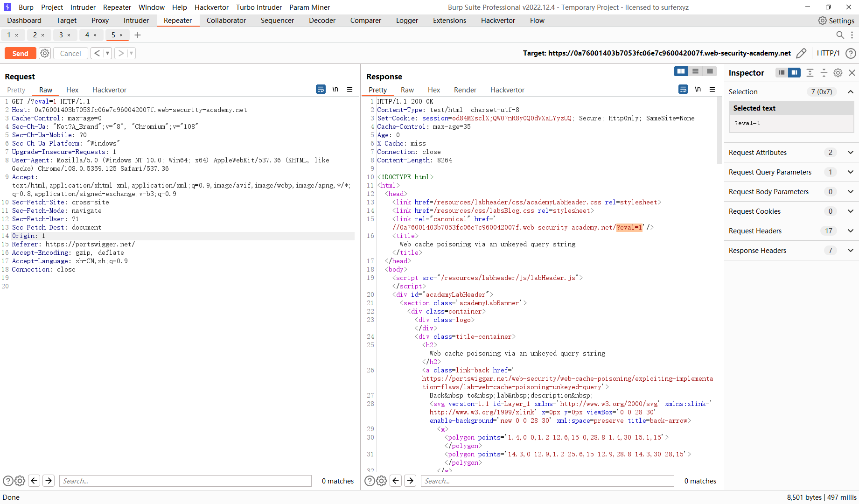Switch request view to Pretty
This screenshot has height=504, width=859.
(16, 90)
